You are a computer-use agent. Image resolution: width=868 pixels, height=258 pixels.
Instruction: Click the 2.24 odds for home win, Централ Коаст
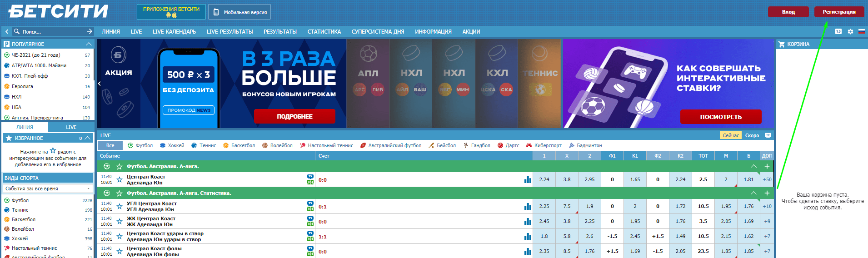[x=544, y=179]
